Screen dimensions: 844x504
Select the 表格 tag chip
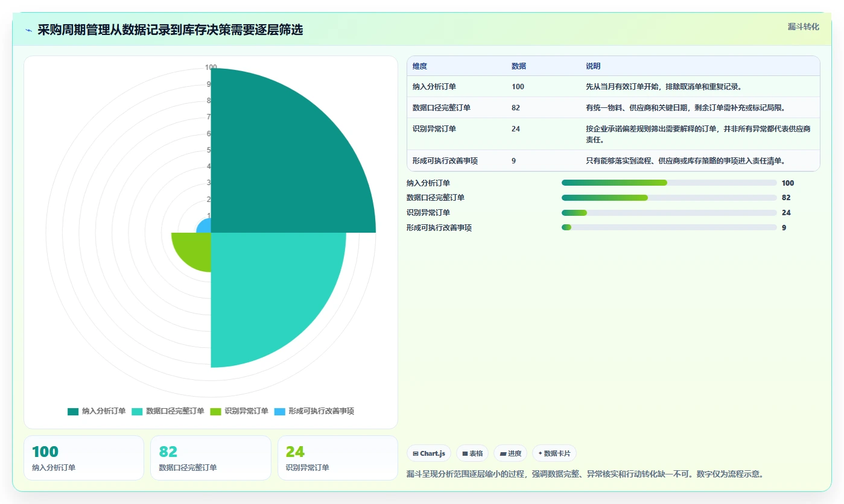tap(472, 453)
